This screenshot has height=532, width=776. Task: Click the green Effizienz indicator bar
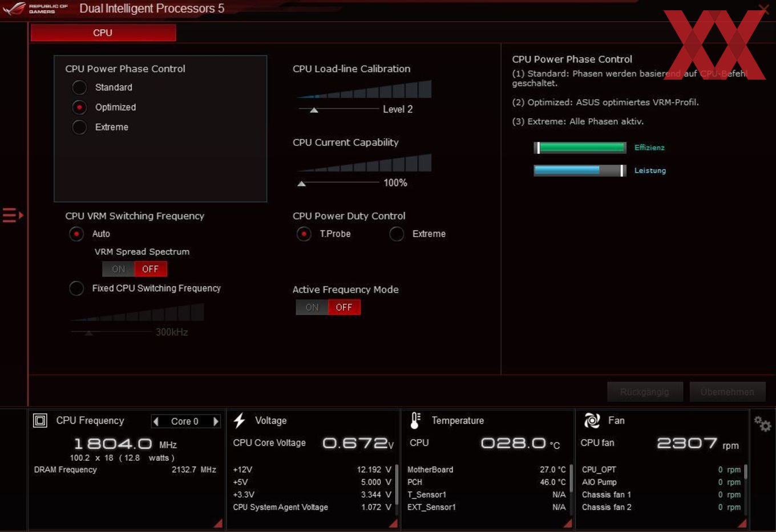[x=580, y=148]
